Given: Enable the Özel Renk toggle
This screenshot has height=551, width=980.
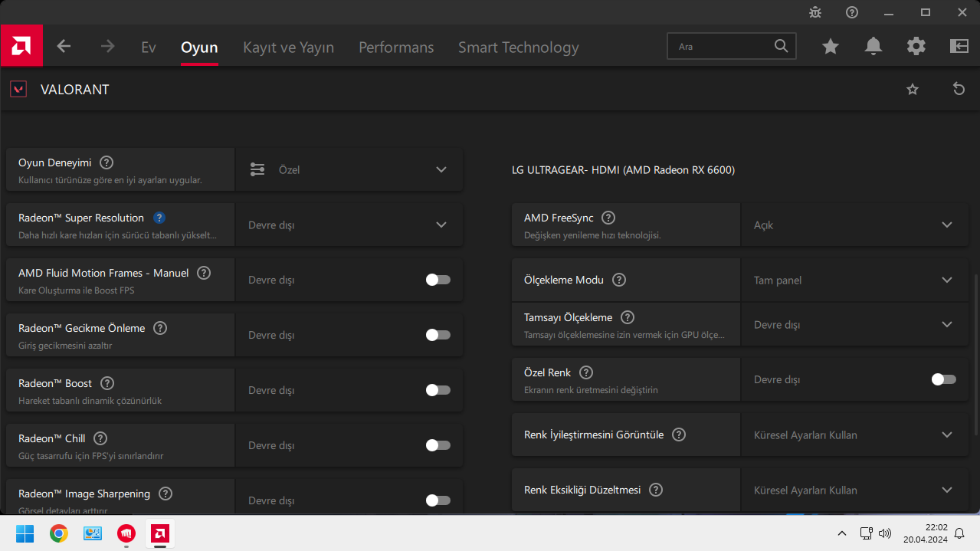Looking at the screenshot, I should 944,379.
